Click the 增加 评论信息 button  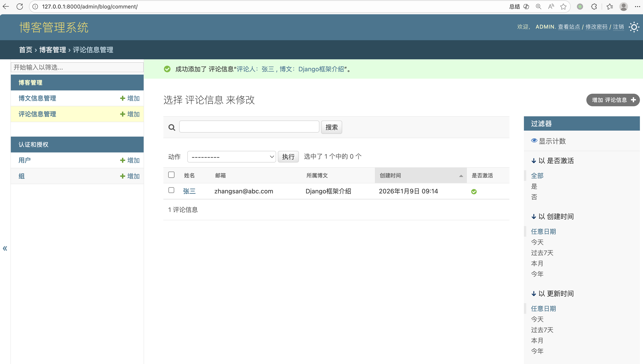pos(613,100)
